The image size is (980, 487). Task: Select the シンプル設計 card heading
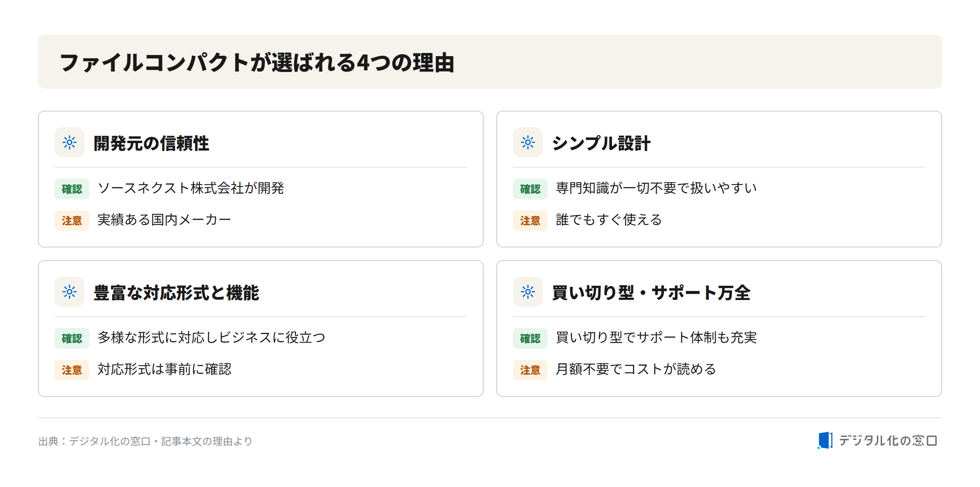pyautogui.click(x=601, y=143)
